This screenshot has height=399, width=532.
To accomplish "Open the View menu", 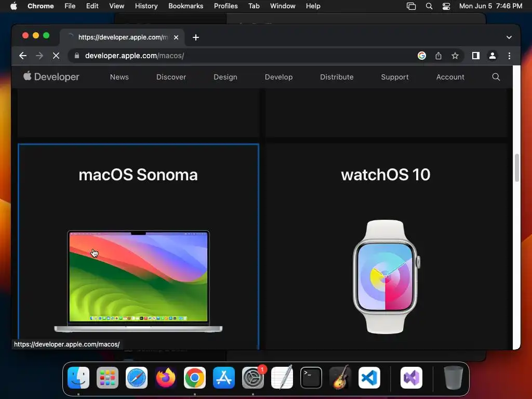I will (x=117, y=6).
